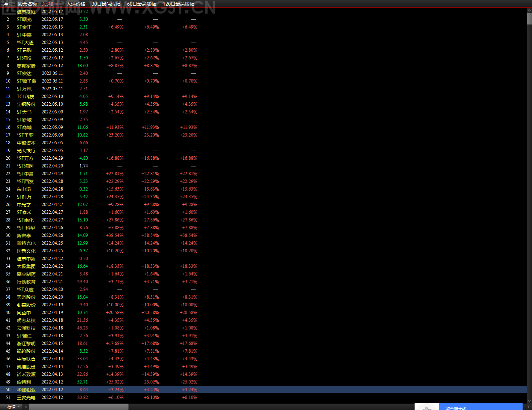Select stock 中际联合
Viewport: 532px width, 410px height.
pyautogui.click(x=26, y=359)
